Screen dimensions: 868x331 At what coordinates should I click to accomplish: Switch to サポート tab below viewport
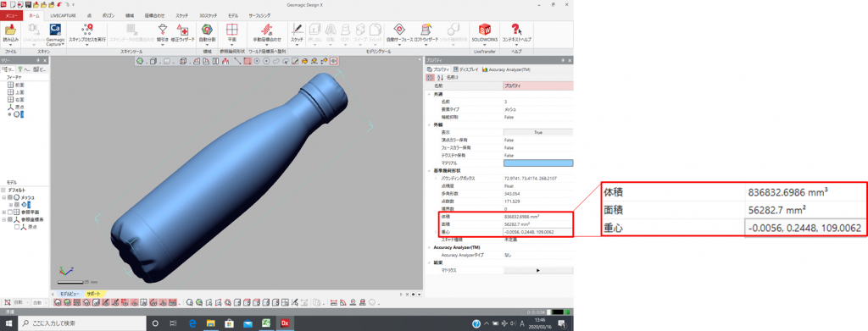95,294
